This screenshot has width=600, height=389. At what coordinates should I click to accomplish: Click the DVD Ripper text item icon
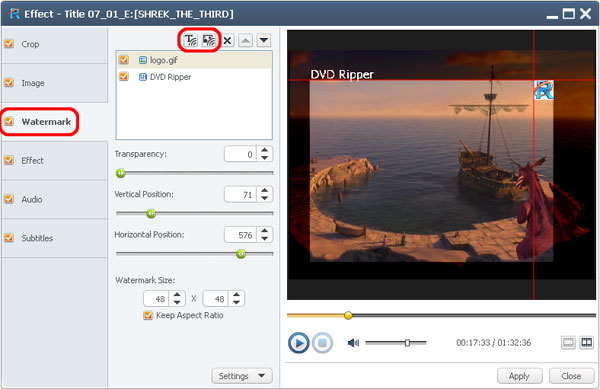click(x=143, y=77)
